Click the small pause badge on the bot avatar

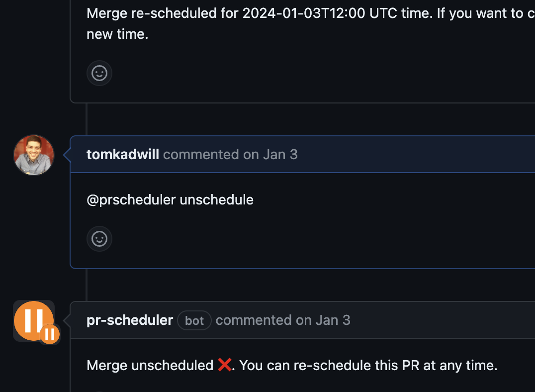tap(50, 334)
